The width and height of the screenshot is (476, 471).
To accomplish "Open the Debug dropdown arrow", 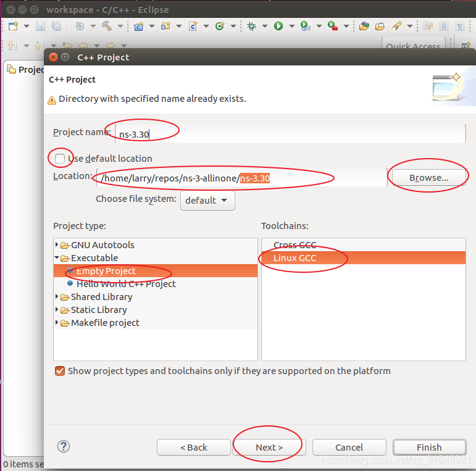I will (265, 27).
